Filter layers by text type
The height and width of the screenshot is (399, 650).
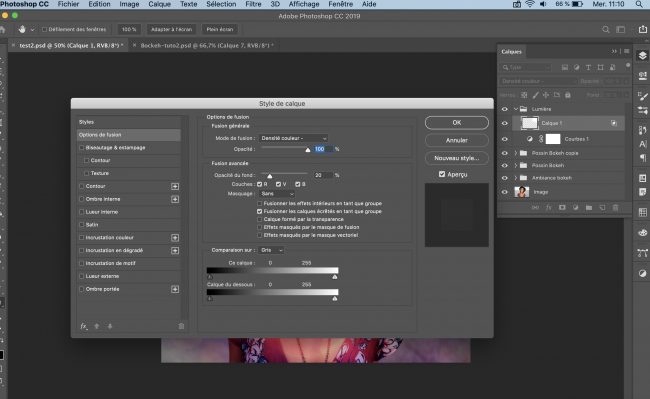coord(588,67)
